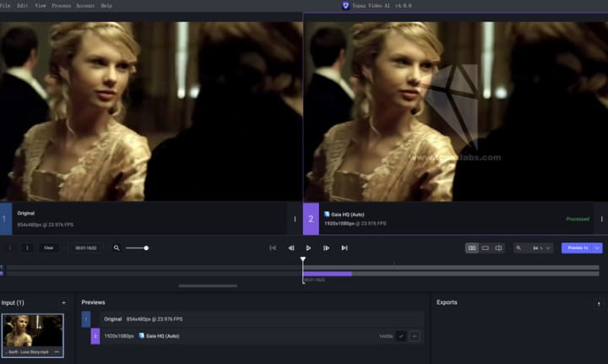Move the horizontal timeline scrollbar

pos(209,286)
